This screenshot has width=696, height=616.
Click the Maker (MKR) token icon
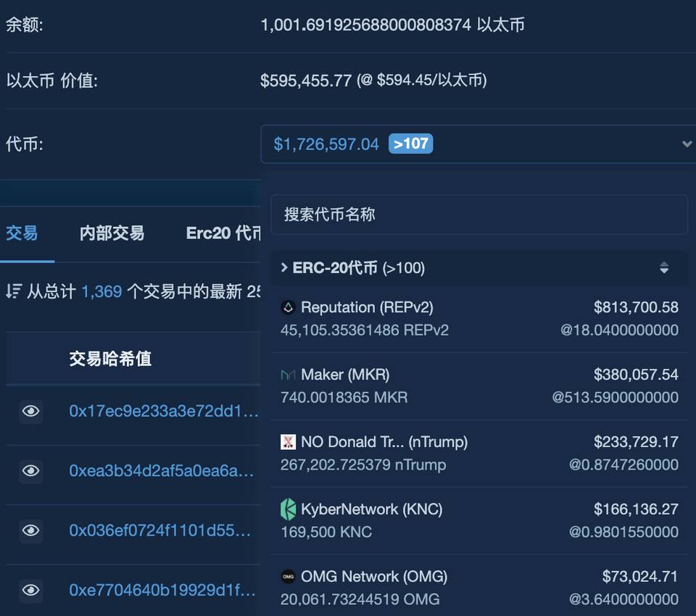coord(289,375)
